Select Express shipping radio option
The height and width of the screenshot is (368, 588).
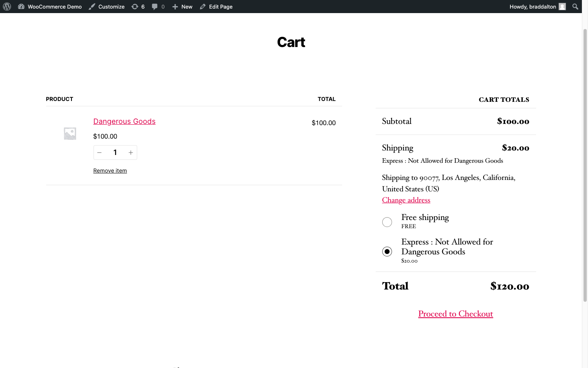(387, 251)
